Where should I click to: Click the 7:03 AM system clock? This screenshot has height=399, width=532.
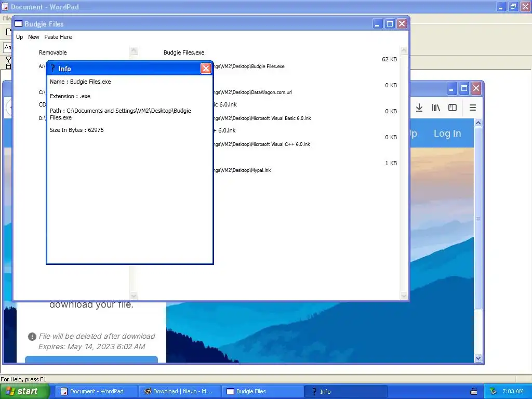click(513, 392)
